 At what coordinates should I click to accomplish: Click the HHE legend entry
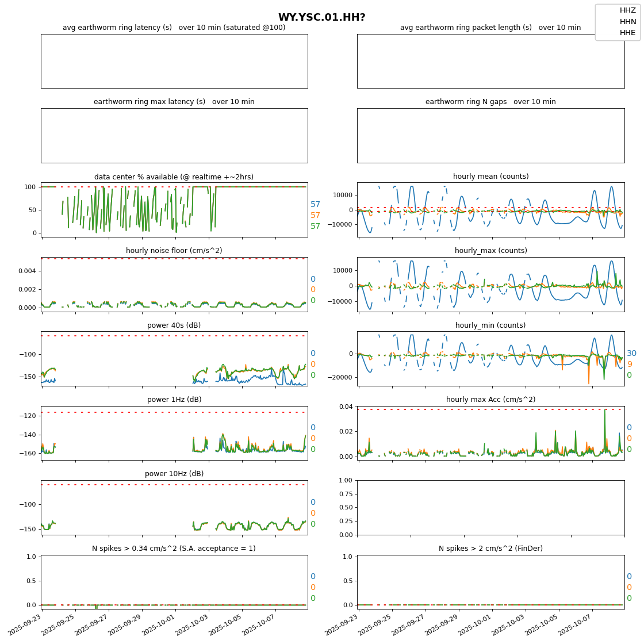pyautogui.click(x=627, y=33)
